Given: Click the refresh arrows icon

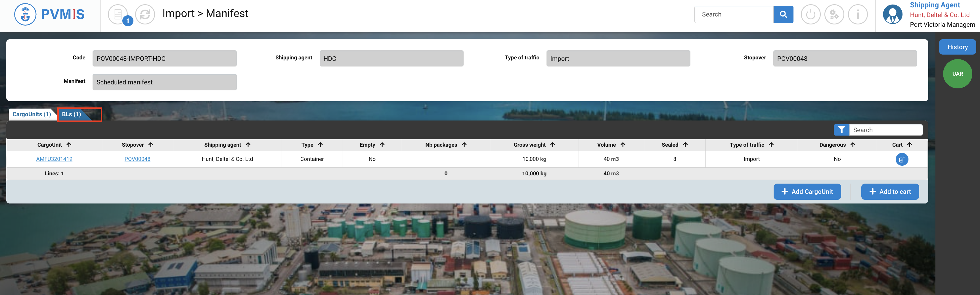Looking at the screenshot, I should click(x=145, y=14).
